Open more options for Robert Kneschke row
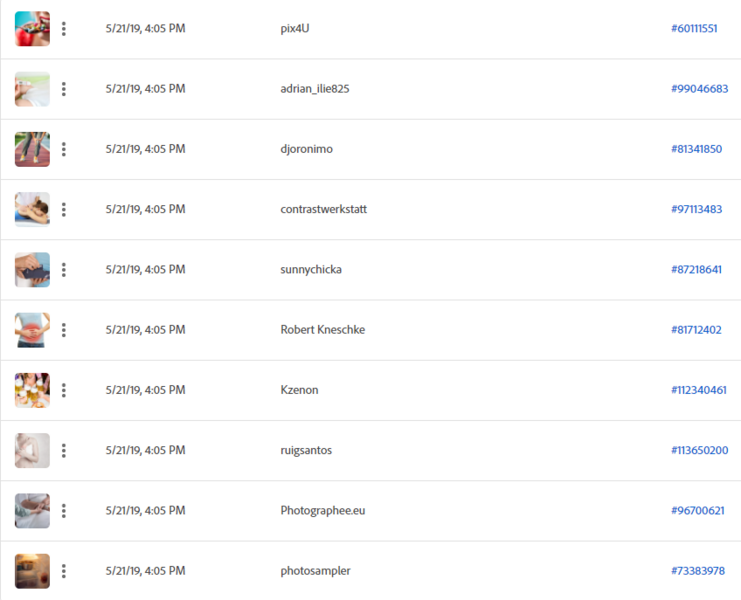741x600 pixels. (x=64, y=330)
